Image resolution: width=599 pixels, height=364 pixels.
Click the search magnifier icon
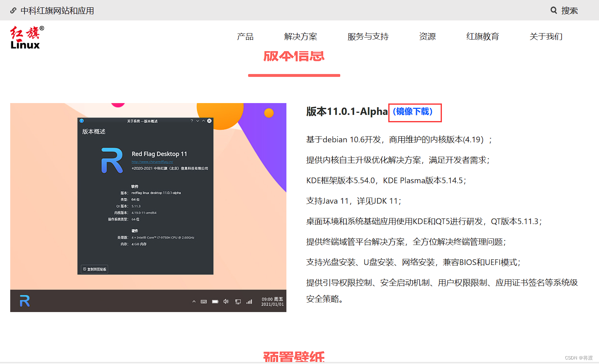[554, 10]
